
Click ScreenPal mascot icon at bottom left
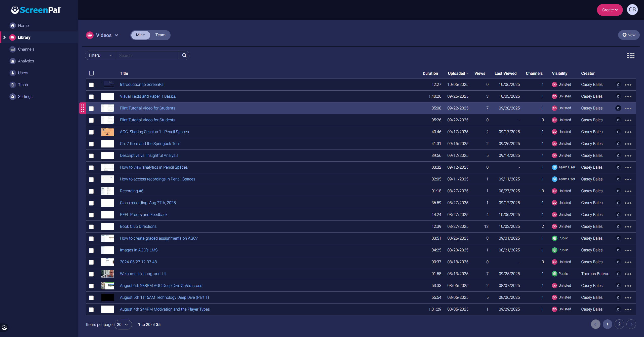pos(4,327)
